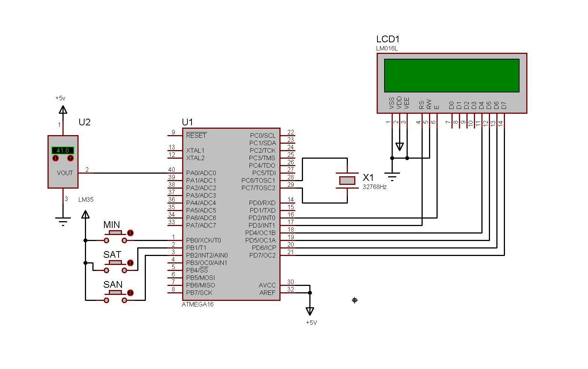The width and height of the screenshot is (588, 369).
Task: Click the PD7/OC2 pin label
Action: (263, 255)
